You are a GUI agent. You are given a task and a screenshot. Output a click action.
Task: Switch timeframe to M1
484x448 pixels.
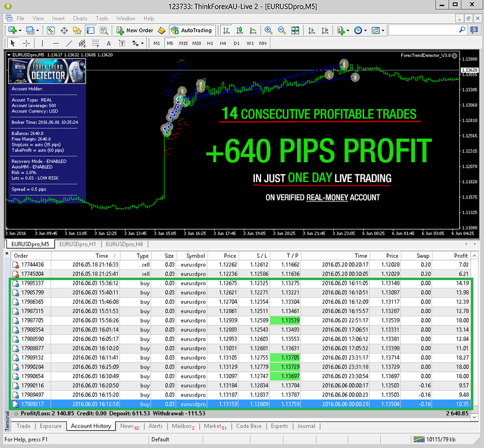pos(157,43)
